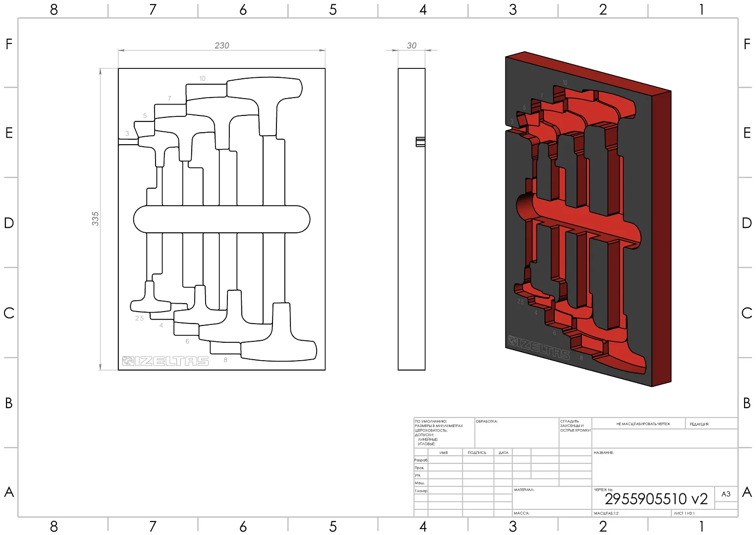Click the small notch on side view
Screen dimensions: 756x535
pos(420,142)
